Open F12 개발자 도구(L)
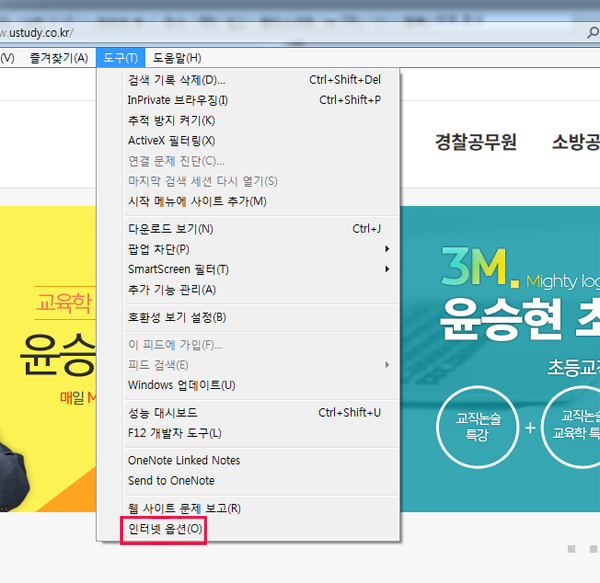This screenshot has height=583, width=600. [x=174, y=433]
